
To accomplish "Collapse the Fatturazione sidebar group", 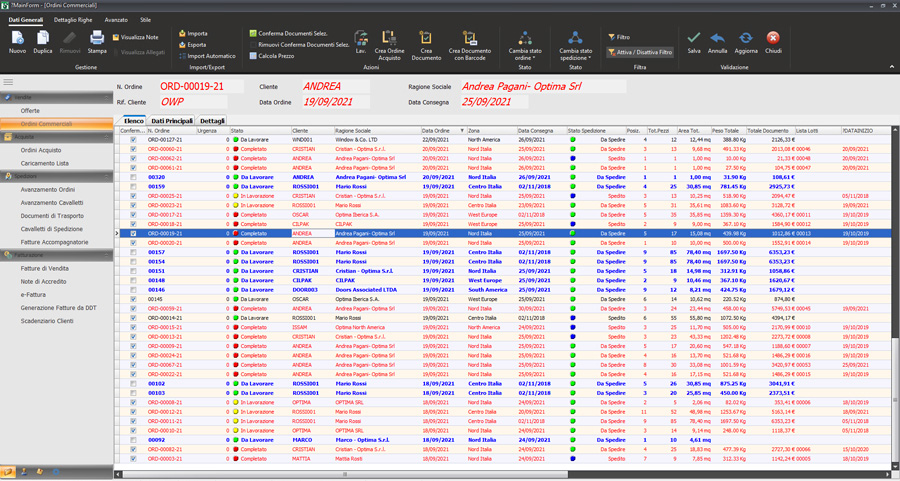I will pyautogui.click(x=106, y=255).
